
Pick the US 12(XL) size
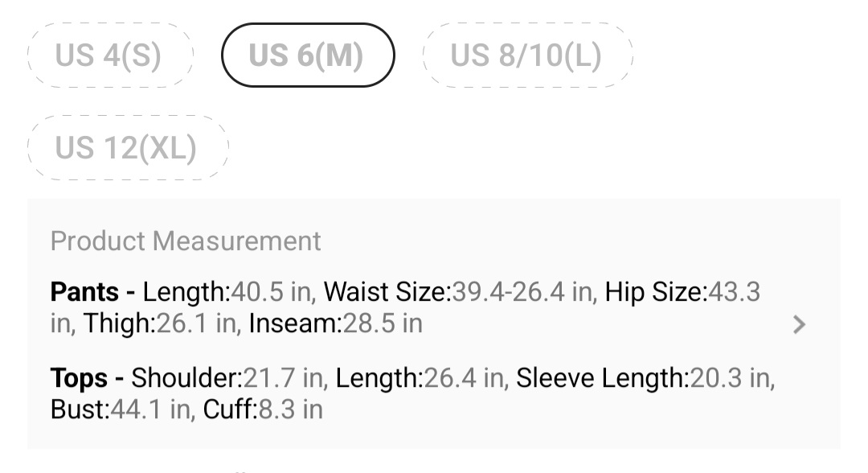[127, 148]
